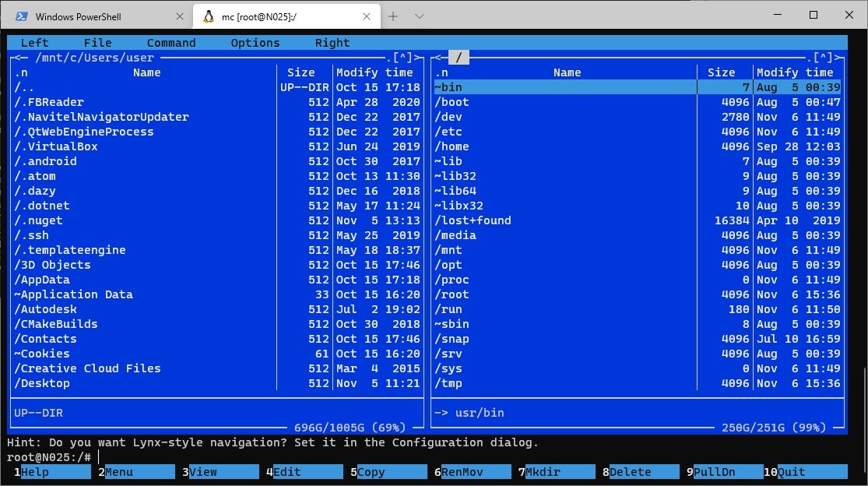The height and width of the screenshot is (486, 868).
Task: Select the /3D Objects folder
Action: click(217, 265)
